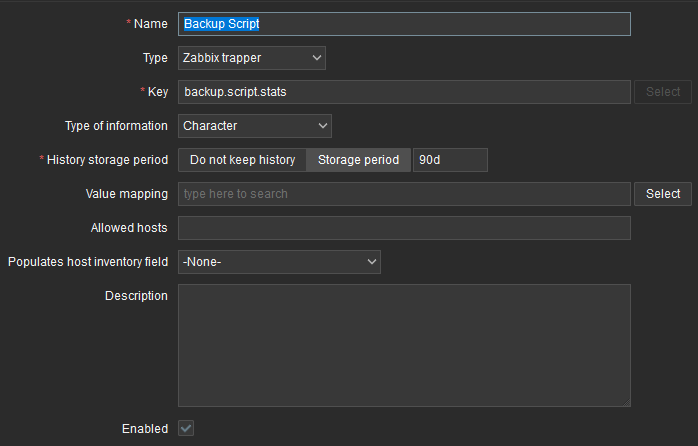Click the disabled Select button beside Key
Screen dimensions: 698x446
[x=663, y=92]
